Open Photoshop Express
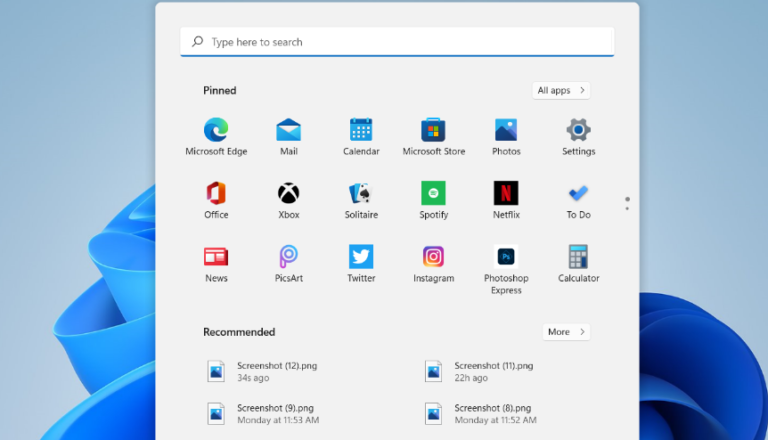The width and height of the screenshot is (768, 440). (x=506, y=269)
